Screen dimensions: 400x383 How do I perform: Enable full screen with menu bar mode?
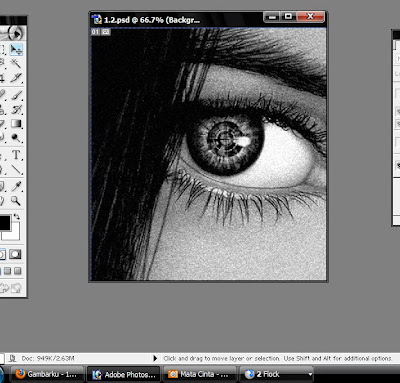pos(7,271)
